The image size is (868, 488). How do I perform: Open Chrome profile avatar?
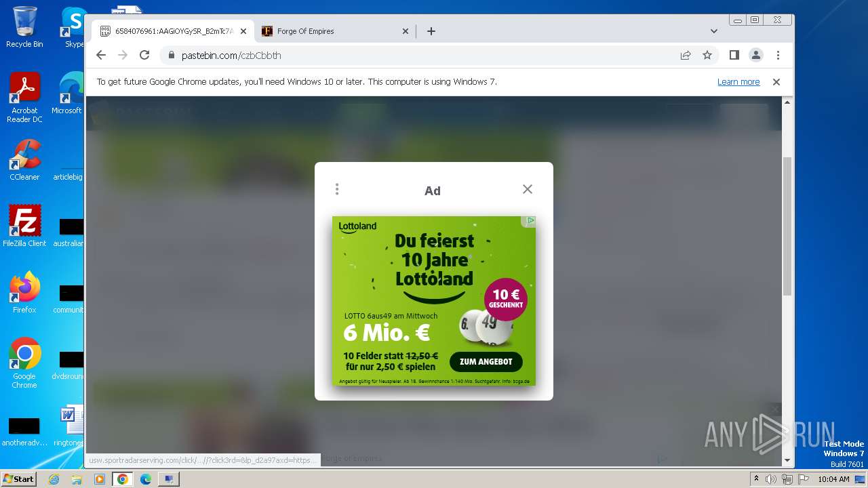756,55
